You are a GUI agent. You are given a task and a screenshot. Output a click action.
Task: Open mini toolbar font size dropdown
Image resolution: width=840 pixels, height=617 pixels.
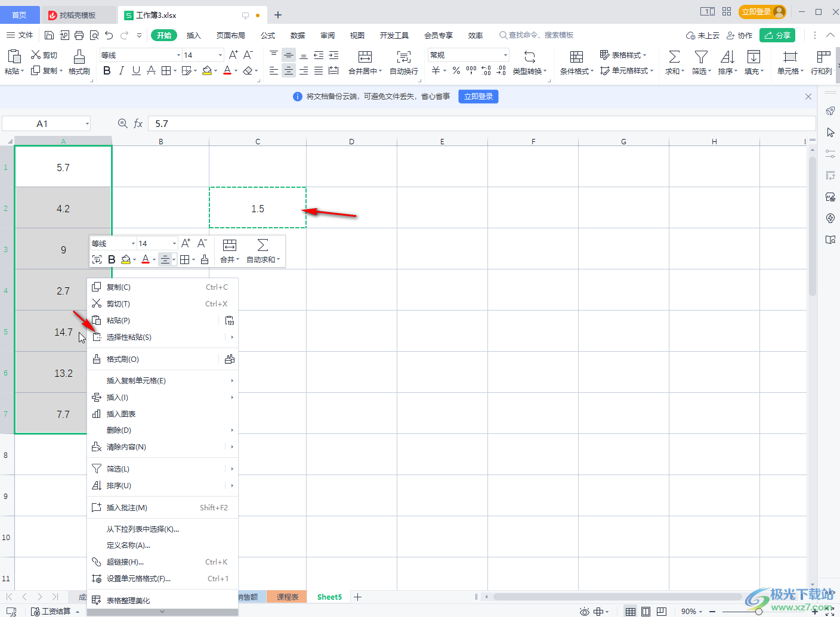coord(174,243)
